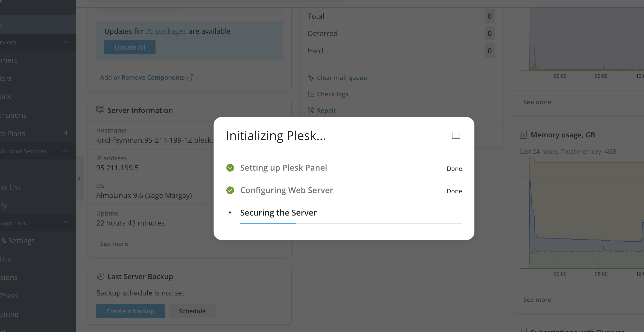Collapse the Server Management sidebar section
The height and width of the screenshot is (332, 644).
tap(65, 223)
